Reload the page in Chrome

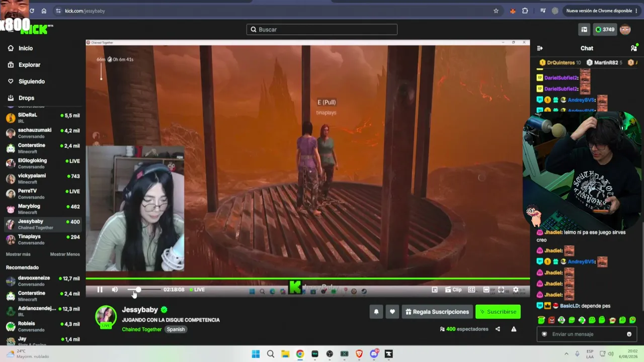click(x=32, y=11)
